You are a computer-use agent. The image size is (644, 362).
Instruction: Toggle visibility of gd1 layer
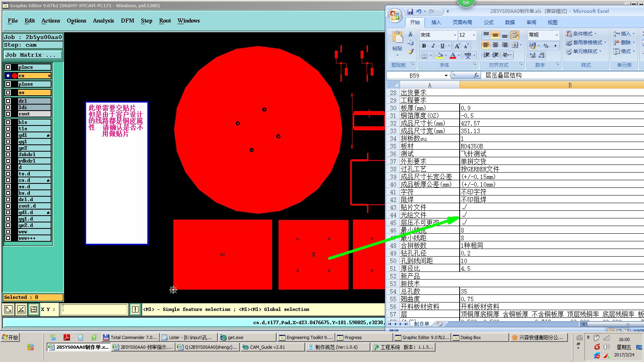point(8,135)
